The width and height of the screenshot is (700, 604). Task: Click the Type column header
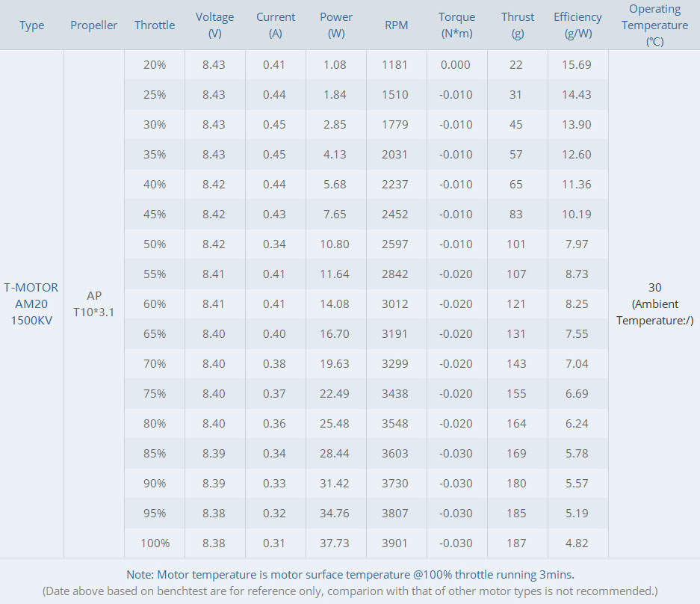31,25
